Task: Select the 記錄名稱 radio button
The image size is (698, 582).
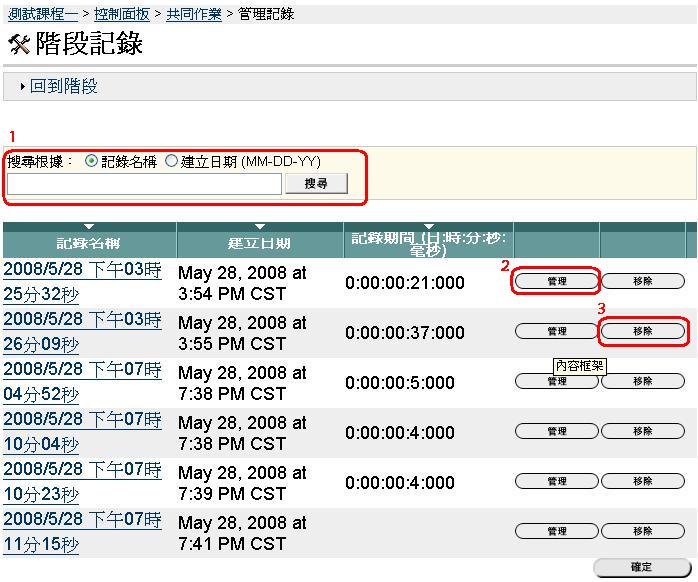Action: tap(92, 161)
